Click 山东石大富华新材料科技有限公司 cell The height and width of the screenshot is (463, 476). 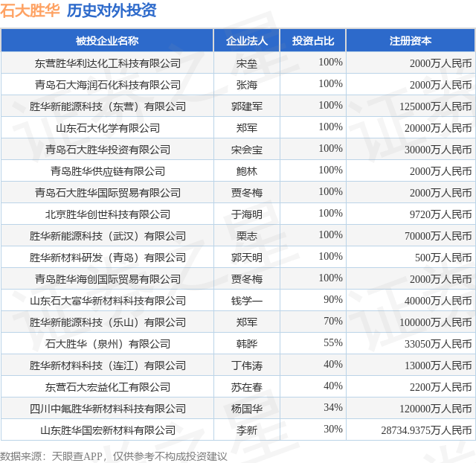[107, 301]
